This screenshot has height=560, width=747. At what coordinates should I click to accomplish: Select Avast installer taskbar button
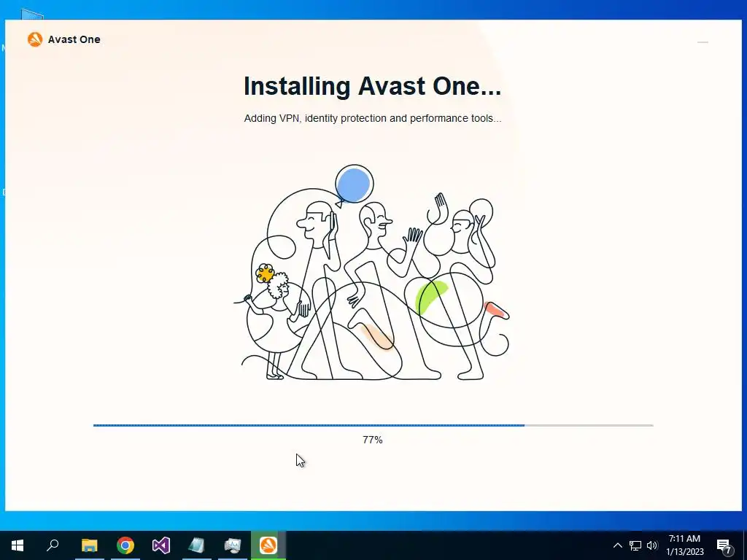(268, 545)
